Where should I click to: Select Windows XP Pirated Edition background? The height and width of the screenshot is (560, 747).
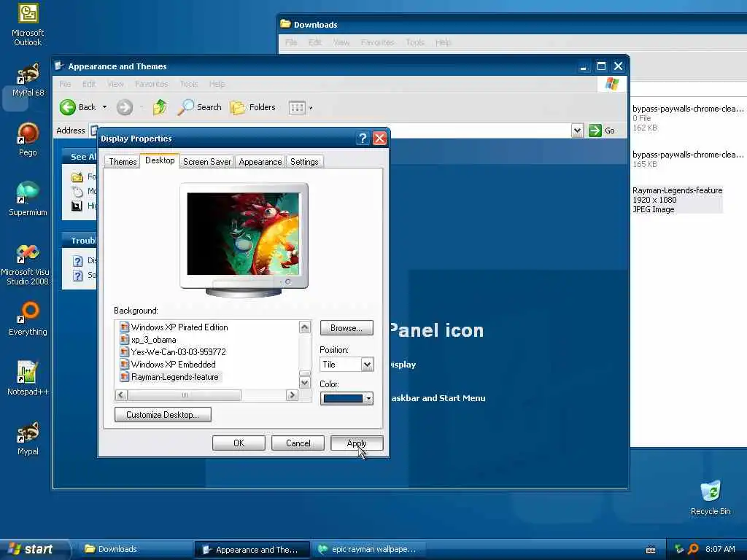click(174, 327)
